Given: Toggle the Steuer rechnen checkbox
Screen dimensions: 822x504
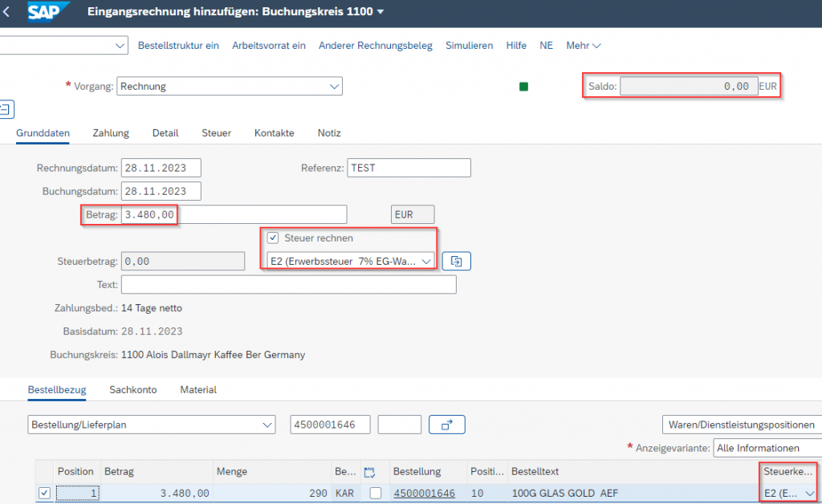Looking at the screenshot, I should 273,238.
